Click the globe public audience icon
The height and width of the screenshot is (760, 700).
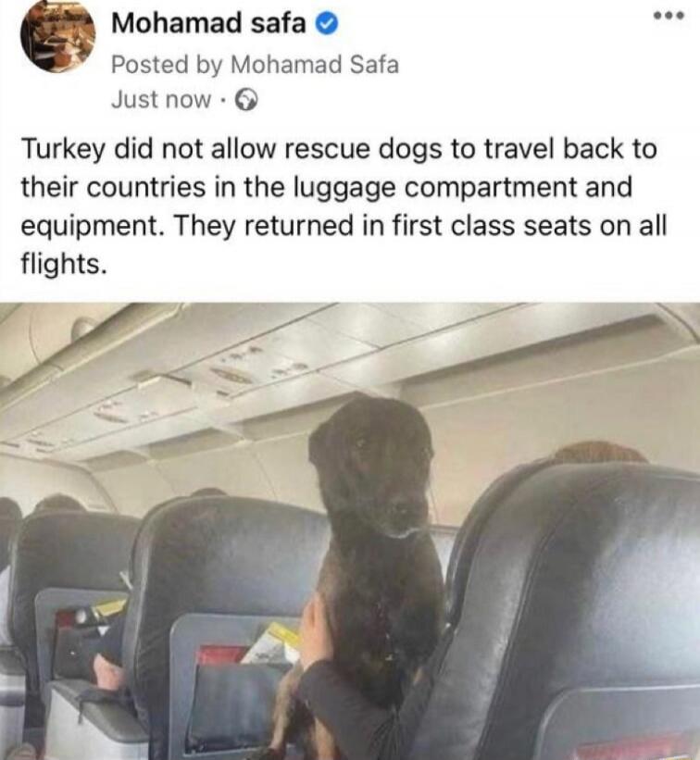[246, 100]
